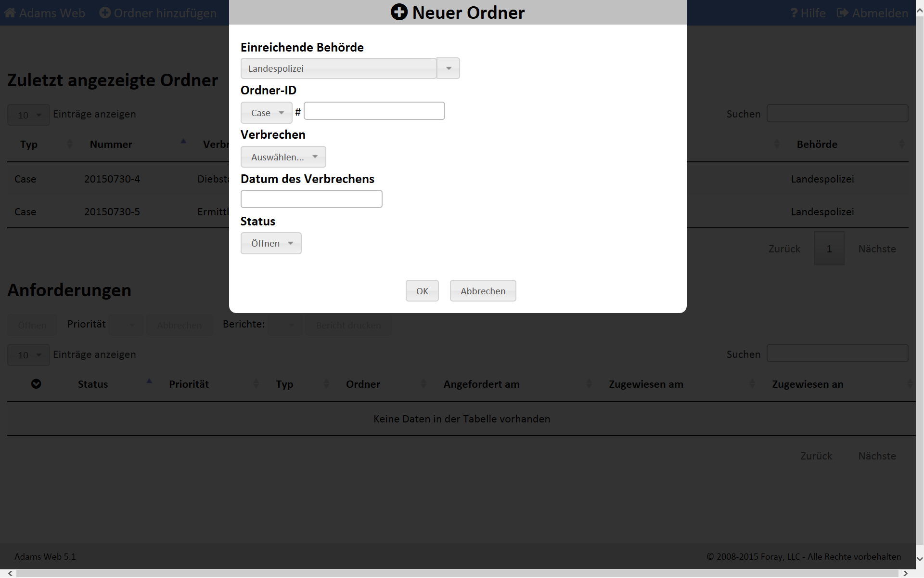
Task: Click the Adams Web home icon
Action: point(10,13)
